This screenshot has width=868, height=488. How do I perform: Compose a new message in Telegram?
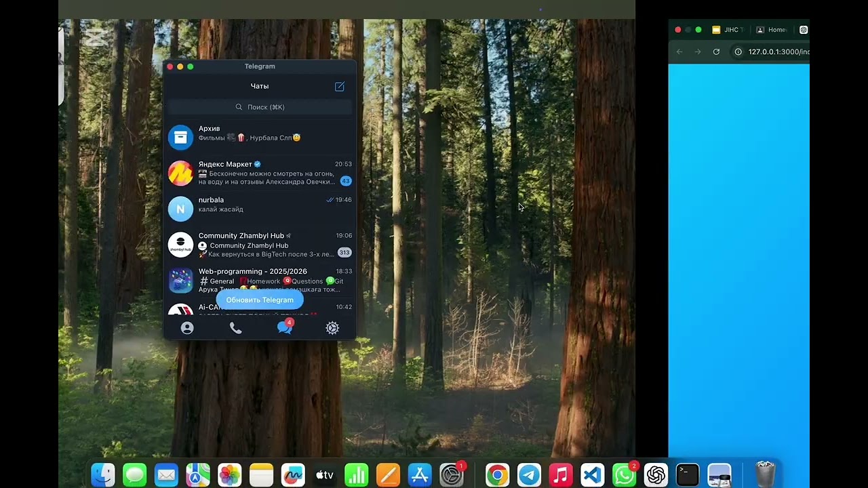tap(340, 87)
